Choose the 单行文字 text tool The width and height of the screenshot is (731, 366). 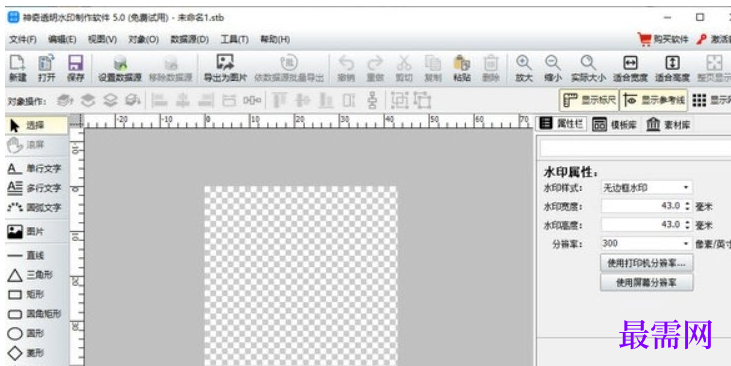point(34,169)
